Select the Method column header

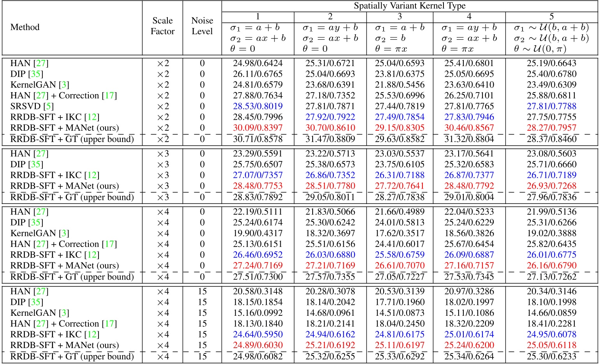tap(25, 27)
